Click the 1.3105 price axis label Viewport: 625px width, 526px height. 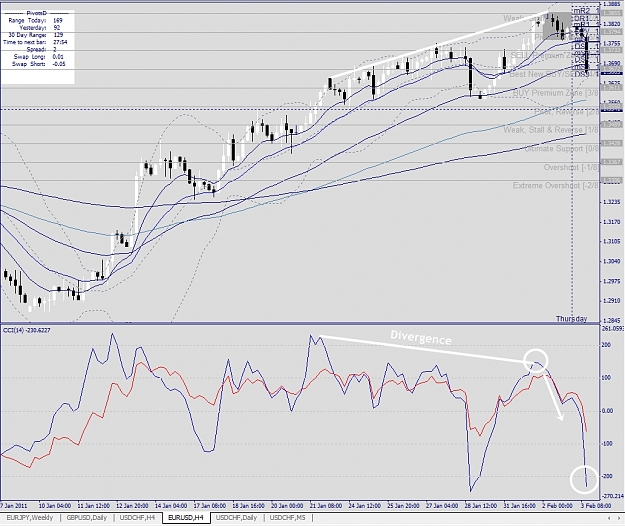[x=612, y=241]
